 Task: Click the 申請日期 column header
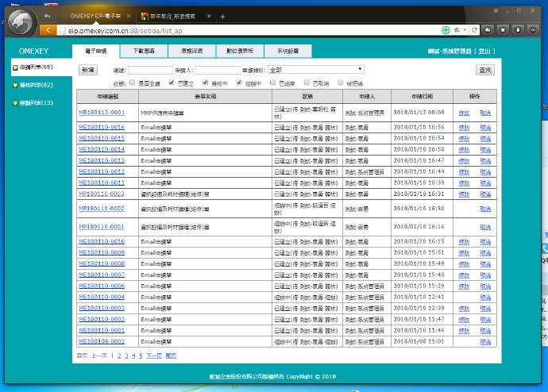(x=423, y=96)
